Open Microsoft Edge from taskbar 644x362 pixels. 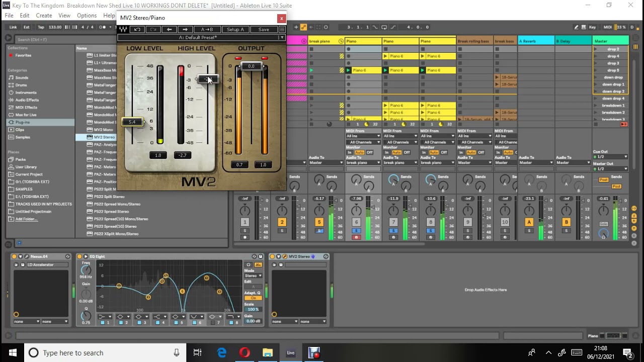pyautogui.click(x=222, y=352)
